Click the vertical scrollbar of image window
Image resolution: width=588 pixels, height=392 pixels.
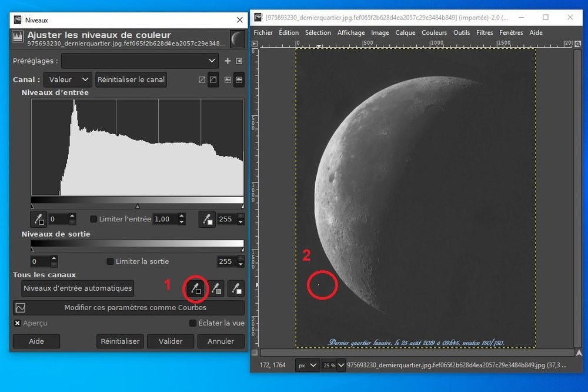[578, 198]
